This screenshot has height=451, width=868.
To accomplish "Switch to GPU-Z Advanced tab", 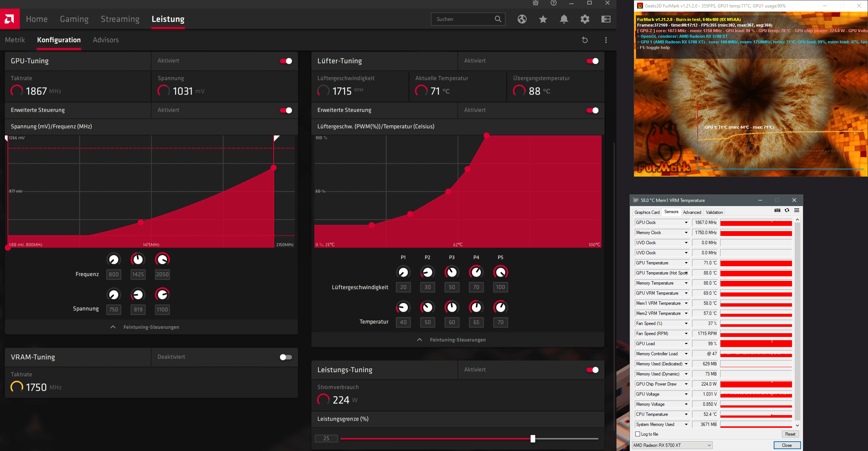I will tap(692, 212).
